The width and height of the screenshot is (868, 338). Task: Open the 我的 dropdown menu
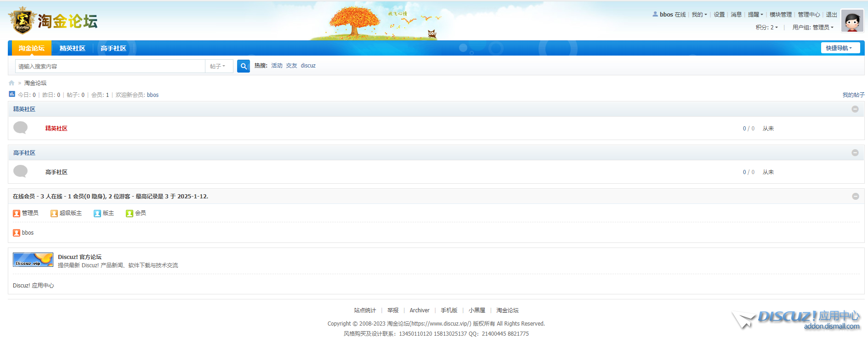[699, 15]
